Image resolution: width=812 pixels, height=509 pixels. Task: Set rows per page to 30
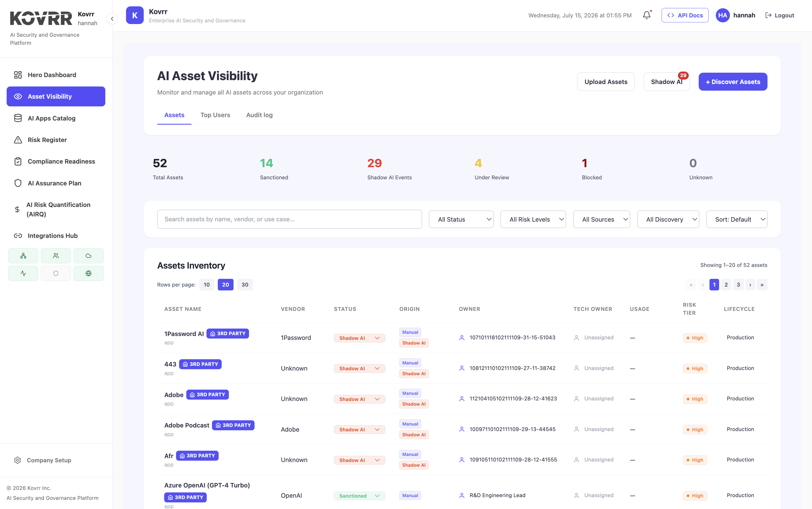click(x=245, y=285)
